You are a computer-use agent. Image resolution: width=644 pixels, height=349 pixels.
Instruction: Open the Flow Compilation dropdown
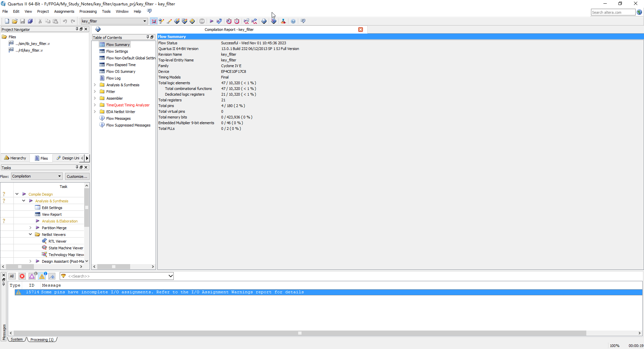(59, 176)
